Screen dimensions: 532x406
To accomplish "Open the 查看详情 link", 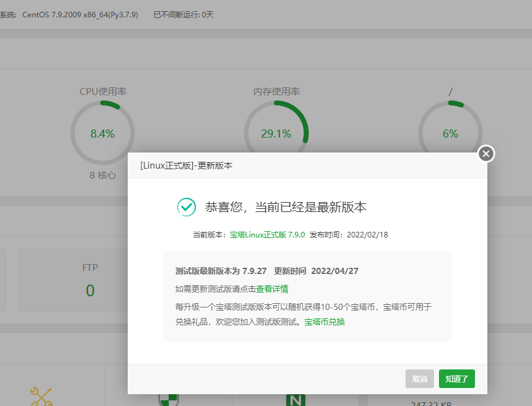I will tap(272, 289).
